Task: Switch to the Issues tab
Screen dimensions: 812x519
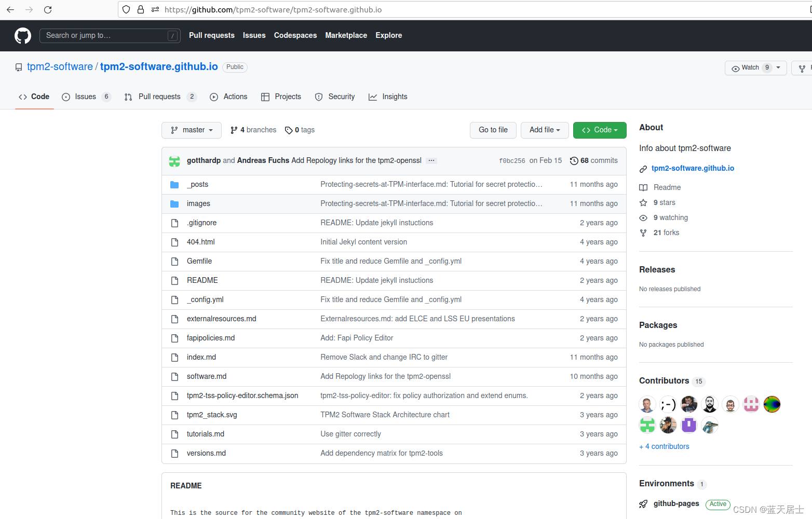Action: click(x=86, y=97)
